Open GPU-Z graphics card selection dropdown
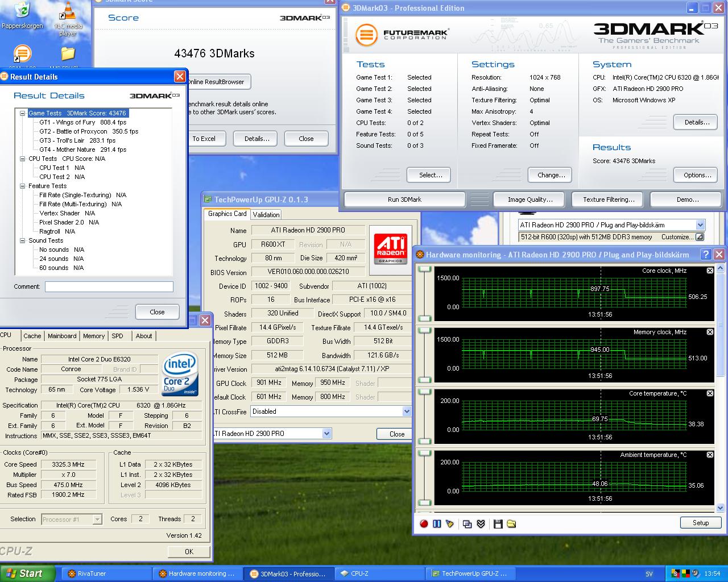This screenshot has width=728, height=582. coord(326,434)
